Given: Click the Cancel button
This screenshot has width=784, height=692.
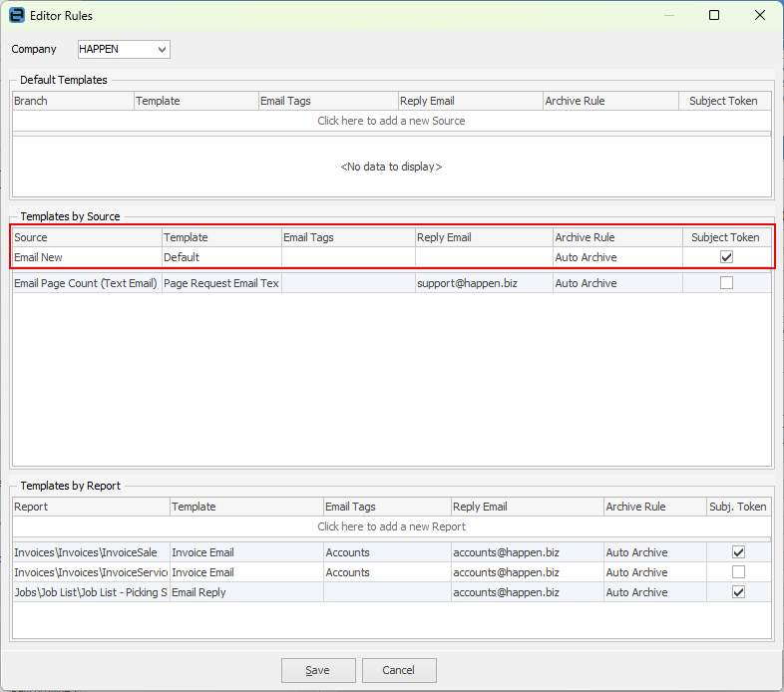Looking at the screenshot, I should (399, 670).
